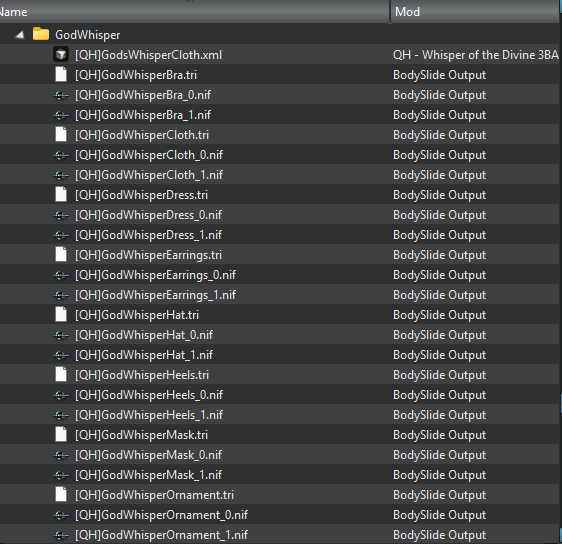
Task: Select the [QH]GodWhisperDress_0.nif file name
Action: click(x=148, y=215)
